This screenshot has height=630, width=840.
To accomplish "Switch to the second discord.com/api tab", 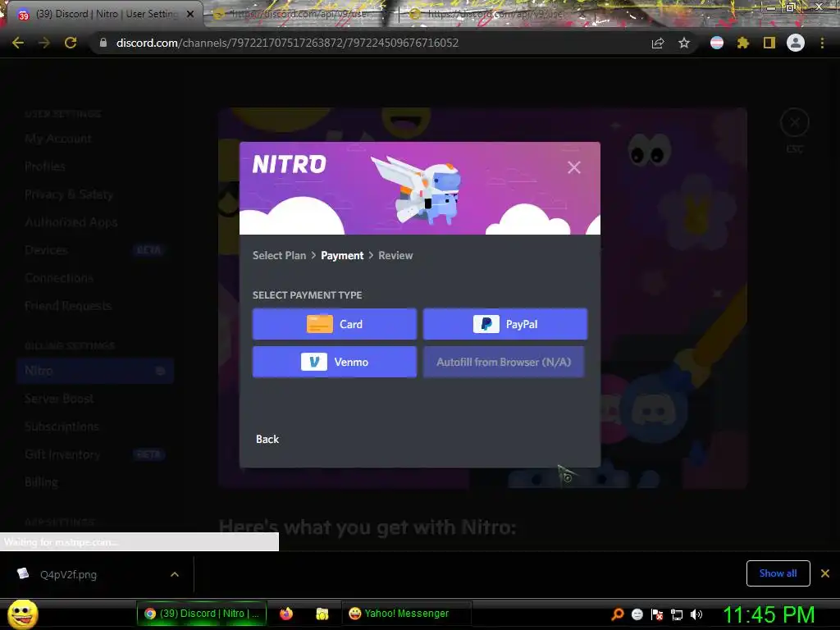I will [x=300, y=14].
